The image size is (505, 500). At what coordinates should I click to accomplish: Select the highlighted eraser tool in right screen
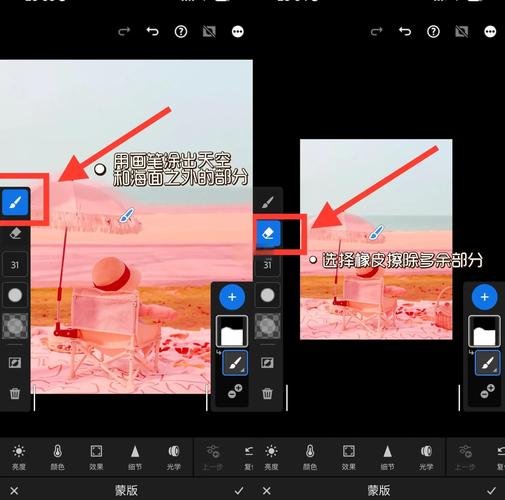(x=268, y=233)
